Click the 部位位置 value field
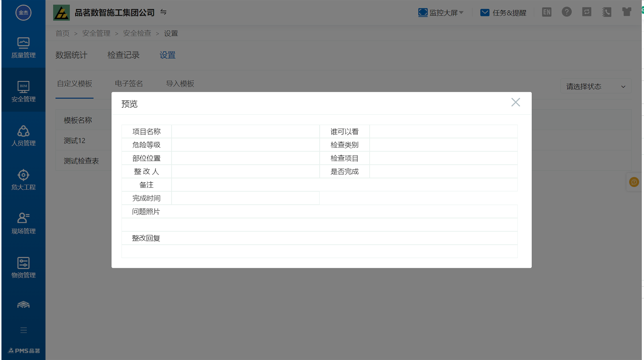The image size is (644, 360). click(x=245, y=158)
